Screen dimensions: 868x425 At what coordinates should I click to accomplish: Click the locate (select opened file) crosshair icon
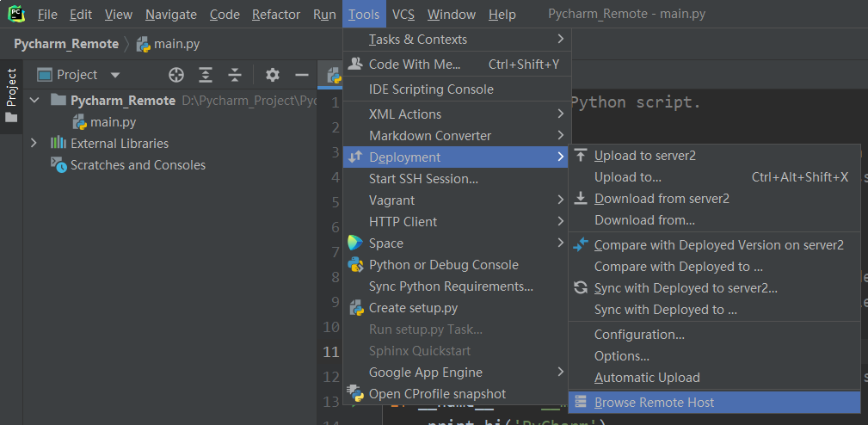pyautogui.click(x=176, y=75)
